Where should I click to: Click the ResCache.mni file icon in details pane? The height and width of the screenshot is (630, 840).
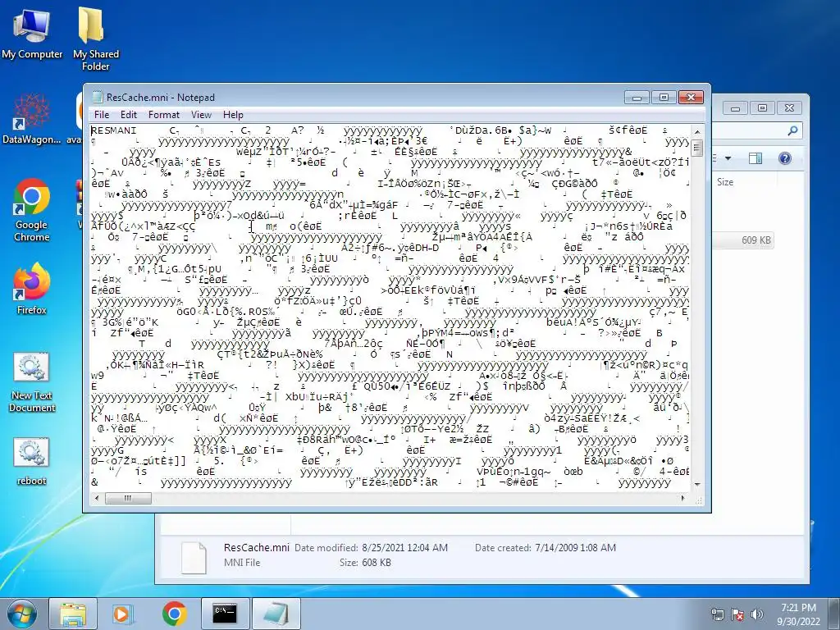[x=194, y=558]
